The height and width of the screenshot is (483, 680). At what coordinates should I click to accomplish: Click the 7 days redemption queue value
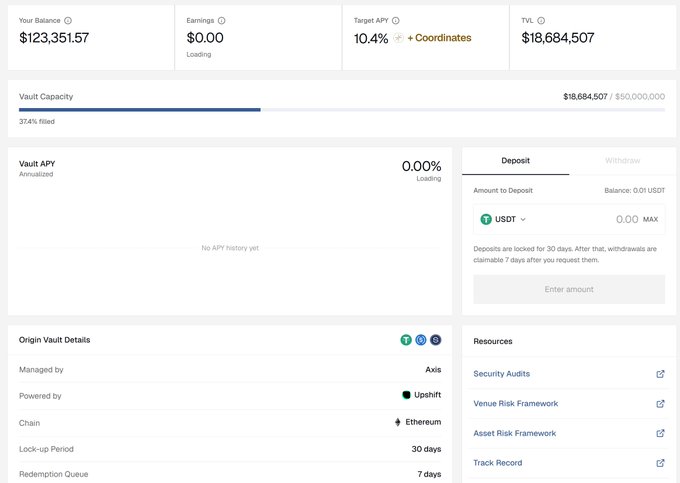[x=429, y=474]
